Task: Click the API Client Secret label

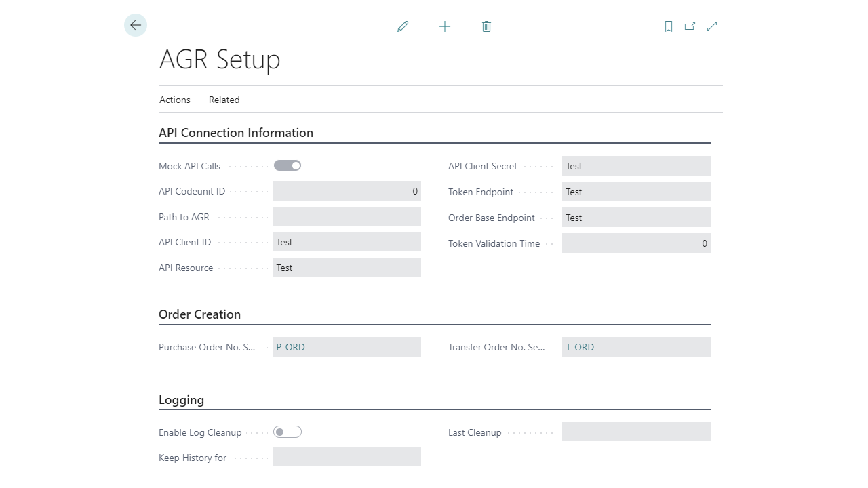Action: [483, 166]
